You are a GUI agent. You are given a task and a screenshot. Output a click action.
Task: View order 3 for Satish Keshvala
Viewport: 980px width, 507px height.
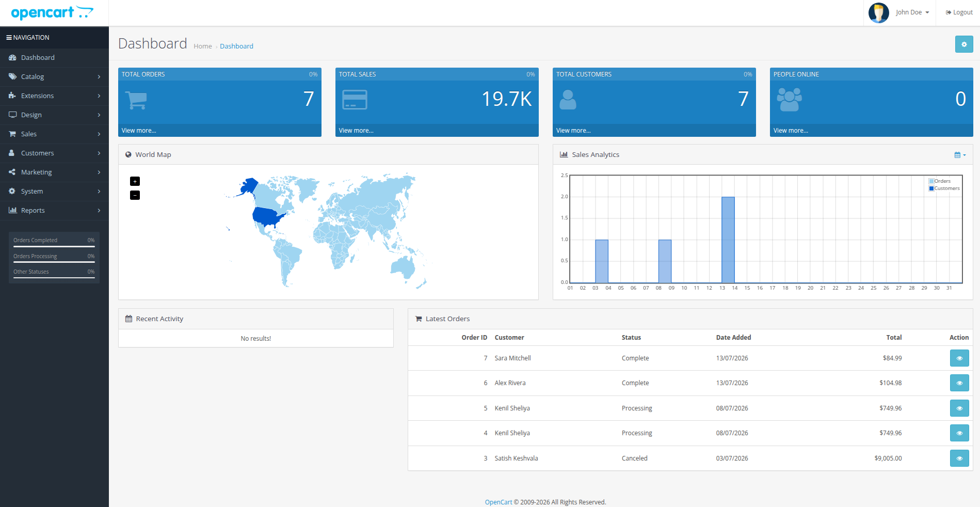959,458
